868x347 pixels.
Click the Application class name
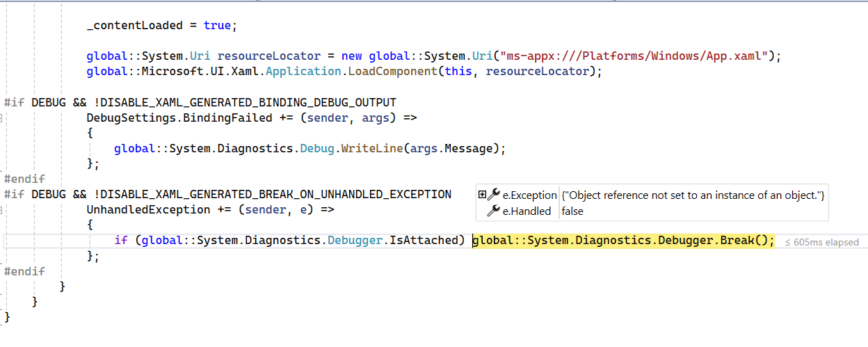303,71
